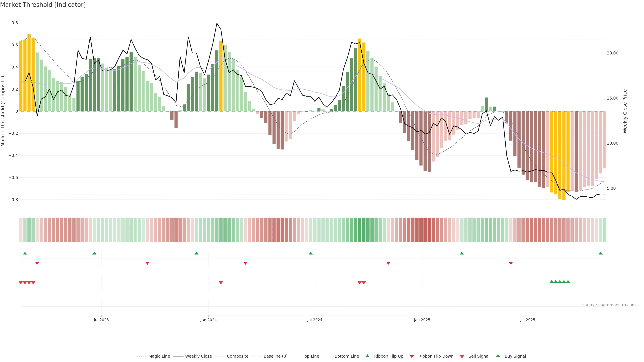Click the Market Threshold [Indicator] chart title
Screen dimensions: 644x362
(43, 5)
